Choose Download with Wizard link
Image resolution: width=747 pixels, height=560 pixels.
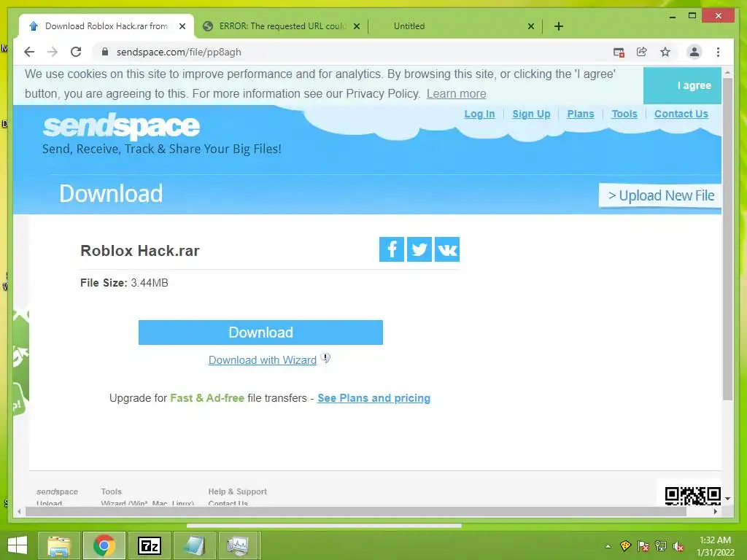[x=263, y=360]
